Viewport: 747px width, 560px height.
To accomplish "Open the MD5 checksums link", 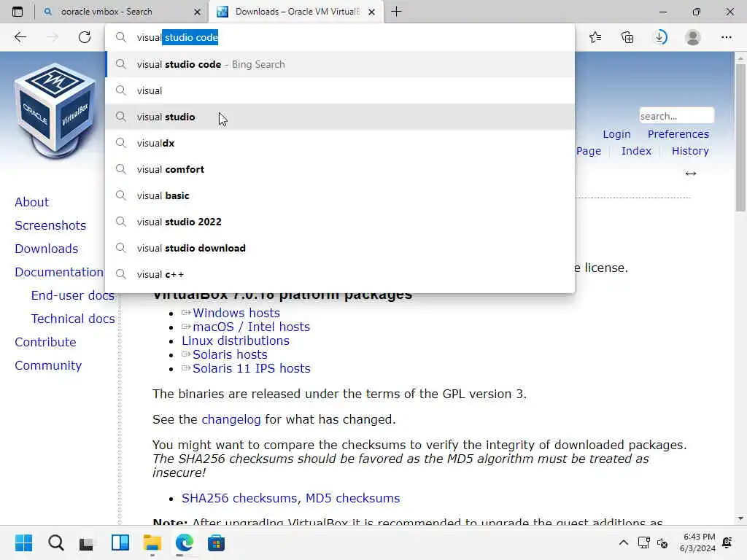I will 352,498.
